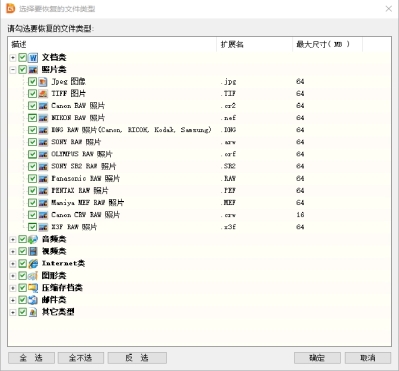Click the SONY RAW 照片 icon
This screenshot has width=399, height=371.
tap(43, 142)
